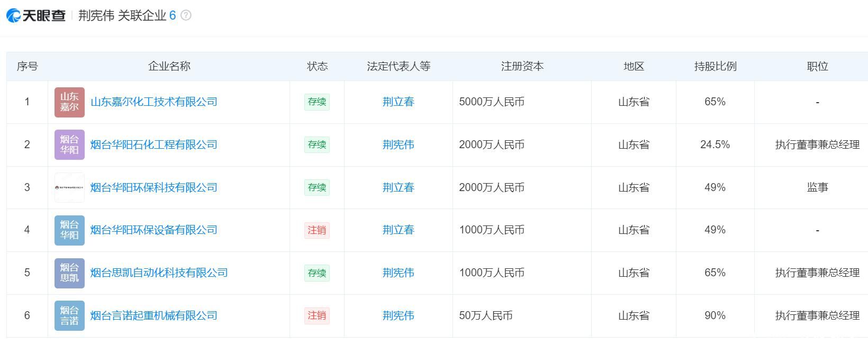Open 烟台言诺起重机械有限公司 company link
This screenshot has height=353, width=868.
154,315
